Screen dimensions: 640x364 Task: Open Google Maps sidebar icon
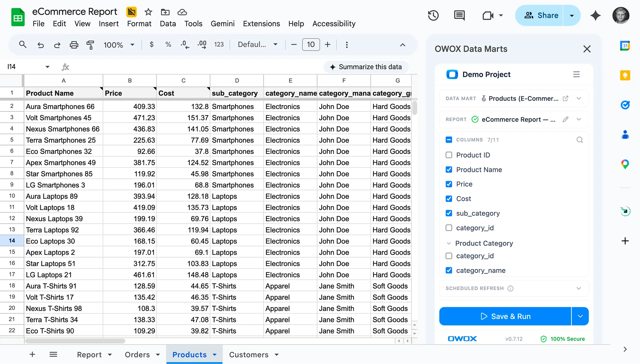(625, 164)
